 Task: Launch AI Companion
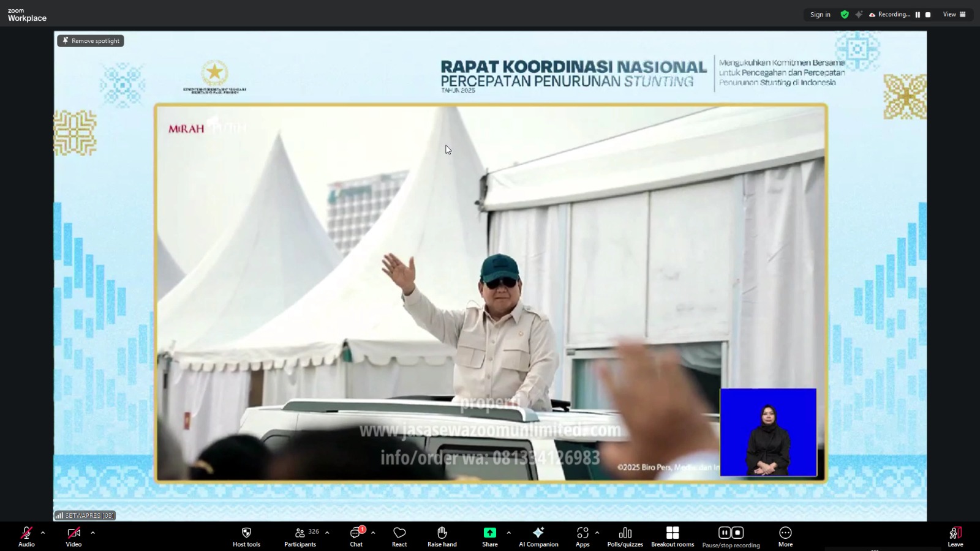click(538, 533)
